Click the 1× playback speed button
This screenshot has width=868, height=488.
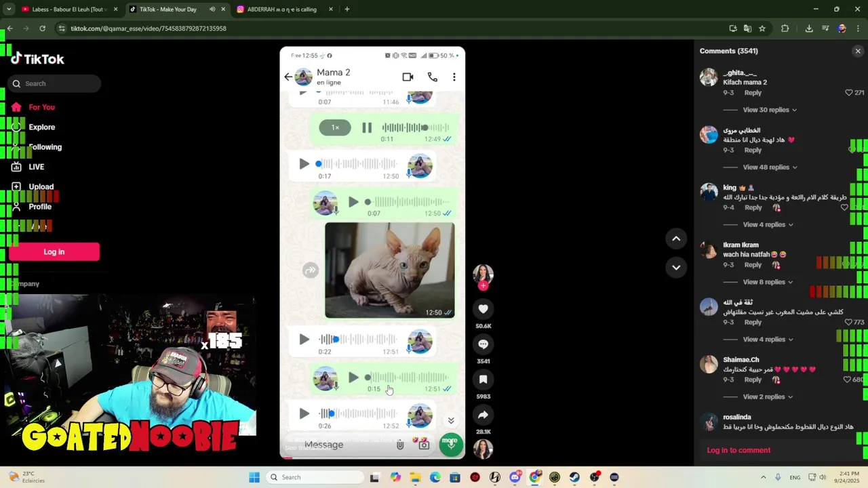coord(335,127)
